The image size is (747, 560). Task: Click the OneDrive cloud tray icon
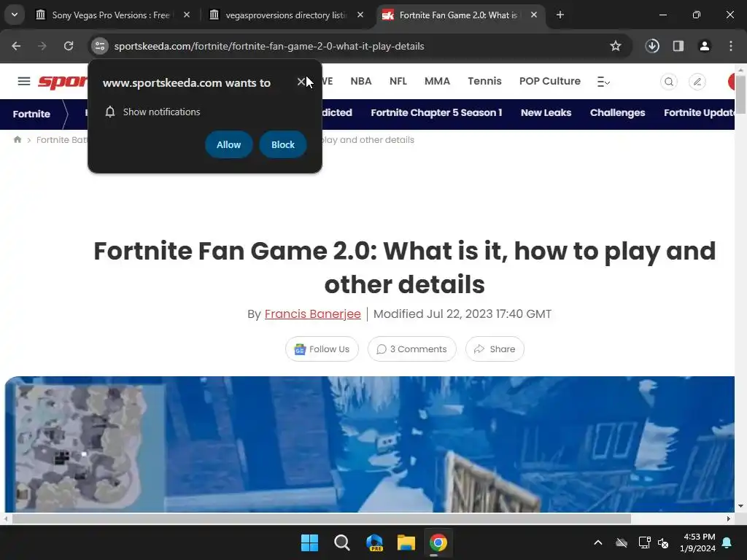pyautogui.click(x=622, y=542)
